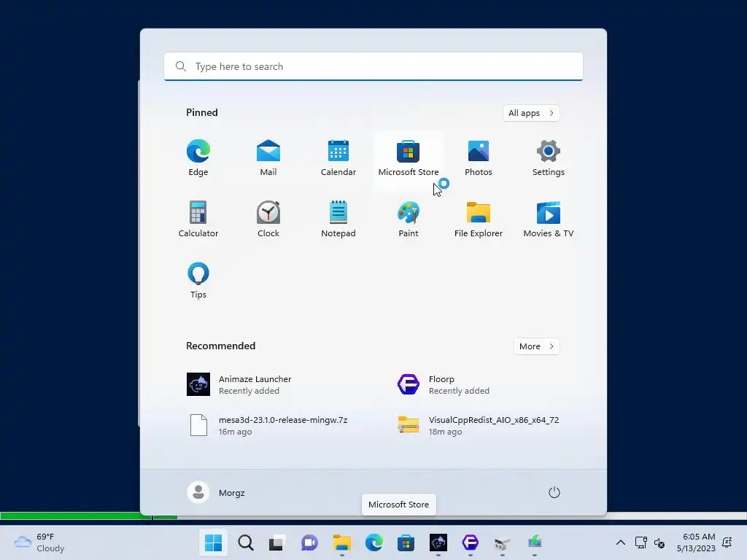Launch Paint from pinned apps
Viewport: 747px width, 560px height.
(409, 219)
